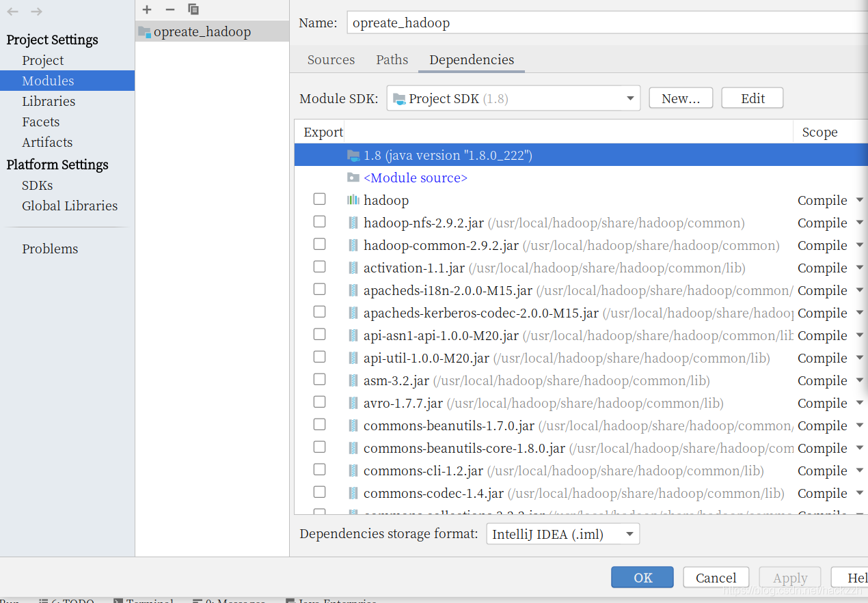Select the 1.8 java version row
Viewport: 868px width, 603px height.
click(x=581, y=155)
